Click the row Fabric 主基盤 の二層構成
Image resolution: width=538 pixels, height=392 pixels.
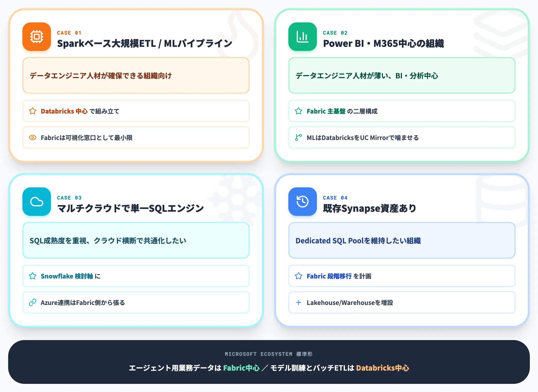pos(402,111)
